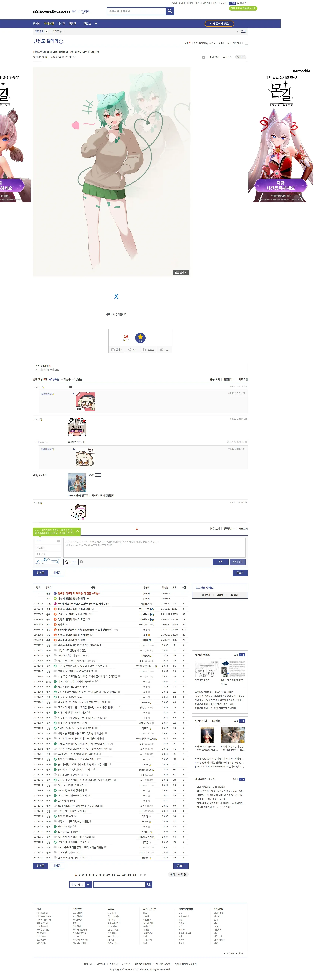
Task: Click the 비밀번호 password input field
Action: click(x=48, y=547)
